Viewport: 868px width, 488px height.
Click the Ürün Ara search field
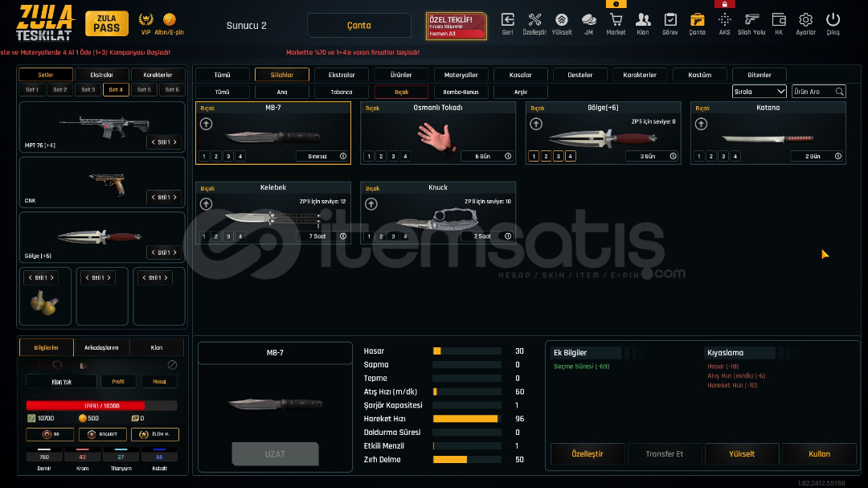[x=819, y=92]
